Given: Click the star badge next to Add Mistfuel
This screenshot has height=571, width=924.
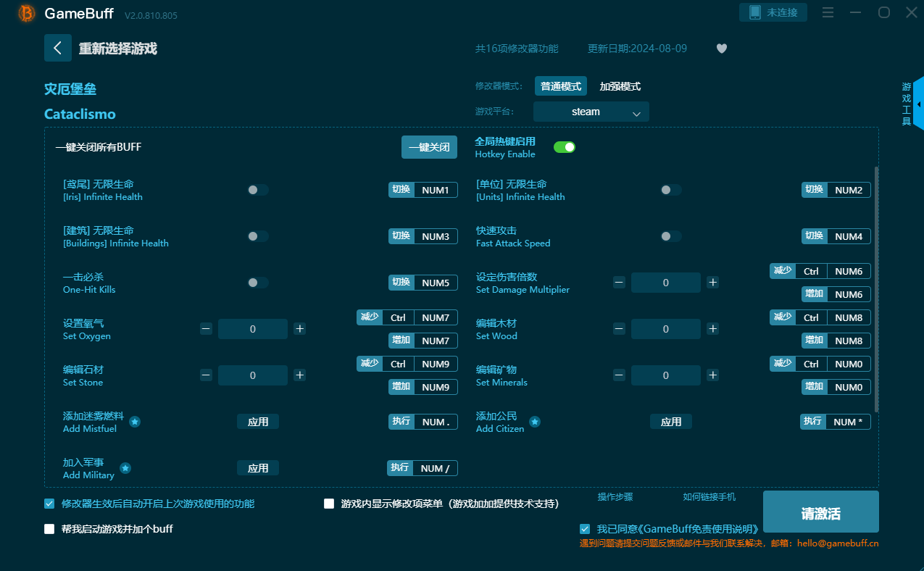Looking at the screenshot, I should point(135,421).
